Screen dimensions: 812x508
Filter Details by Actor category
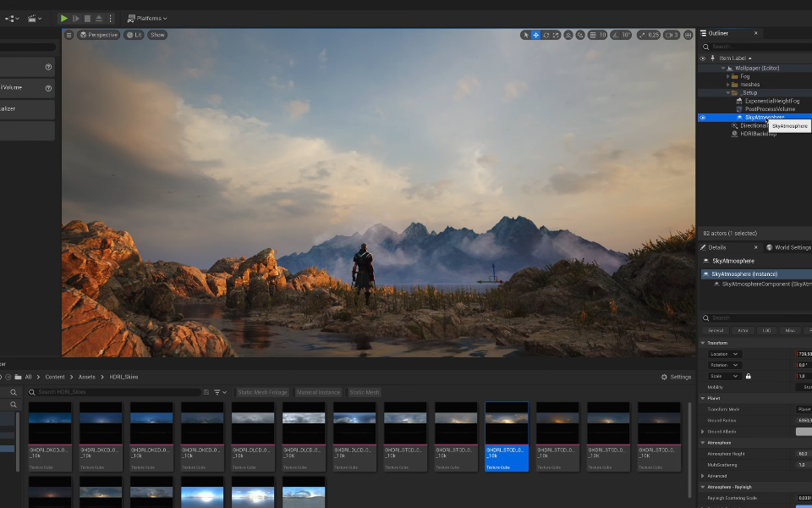743,330
